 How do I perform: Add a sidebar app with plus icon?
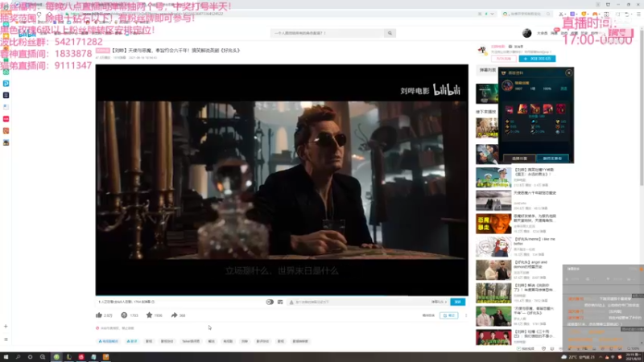(6, 327)
